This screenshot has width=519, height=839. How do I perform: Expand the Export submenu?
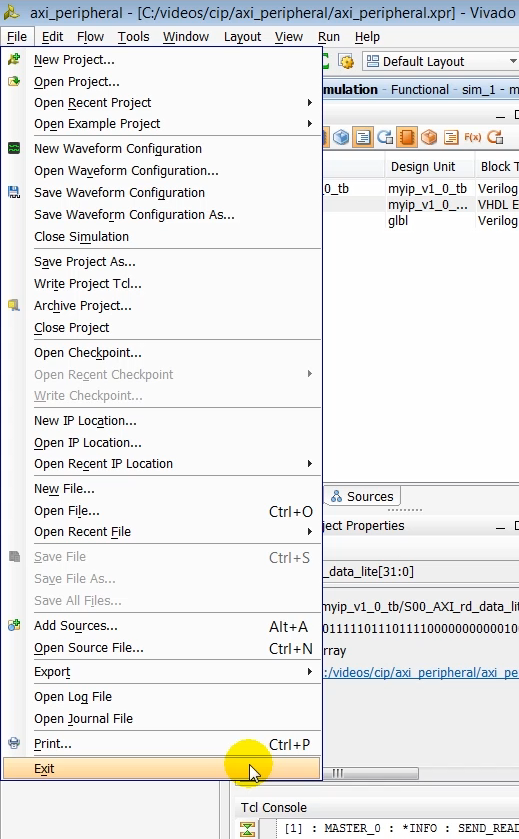[309, 672]
